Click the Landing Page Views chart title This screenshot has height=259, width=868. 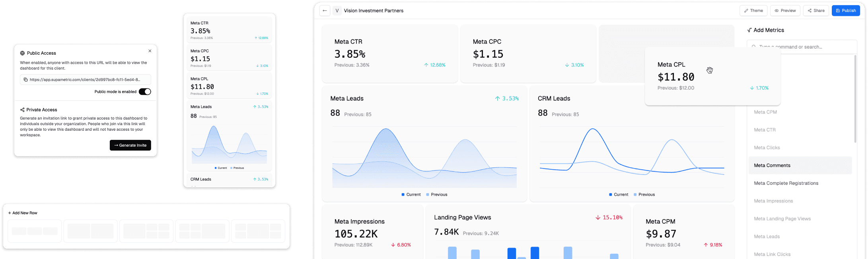[x=463, y=218]
